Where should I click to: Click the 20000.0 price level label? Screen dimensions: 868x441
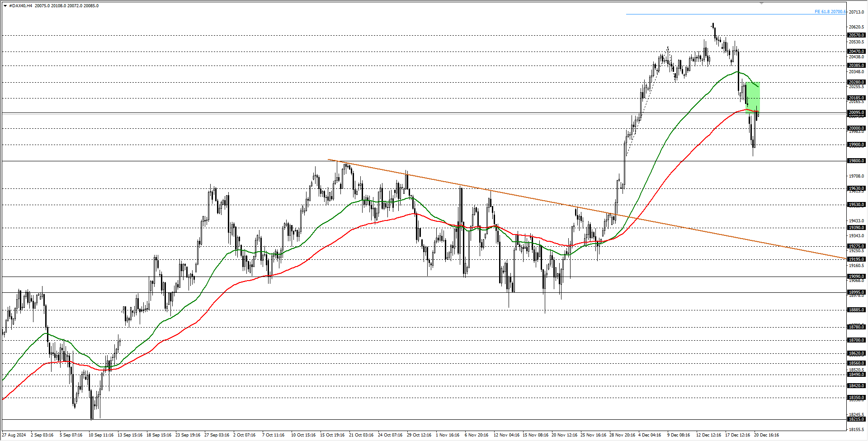point(856,128)
